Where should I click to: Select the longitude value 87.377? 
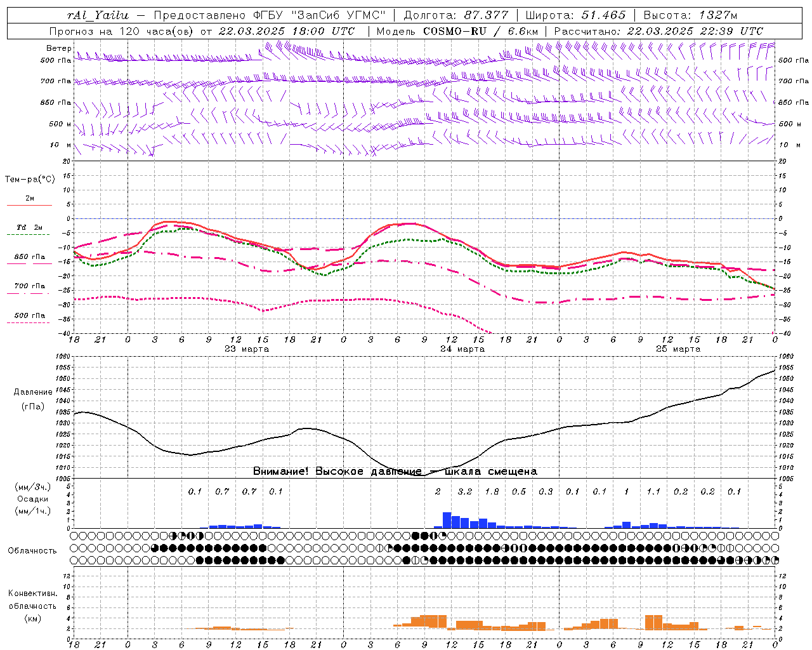485,15
